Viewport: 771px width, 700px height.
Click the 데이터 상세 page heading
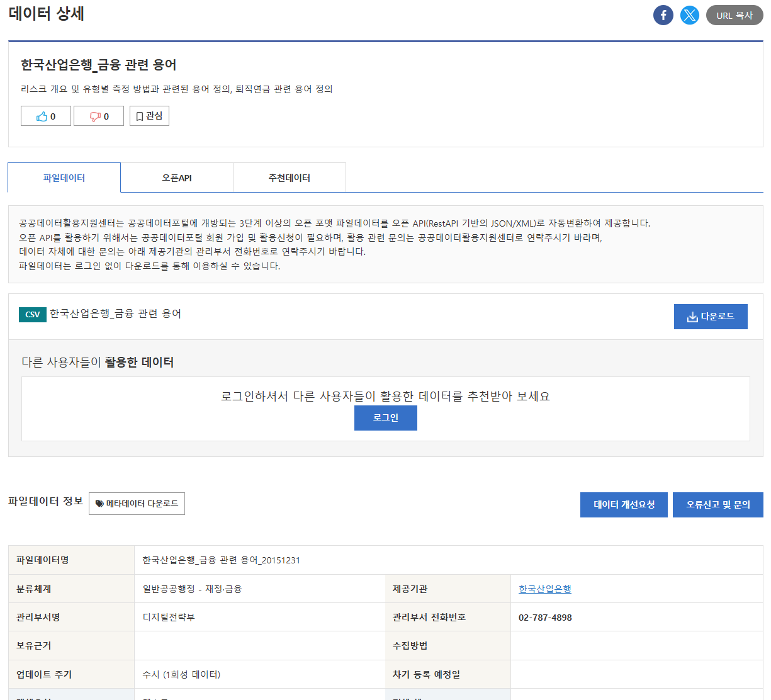click(x=47, y=14)
